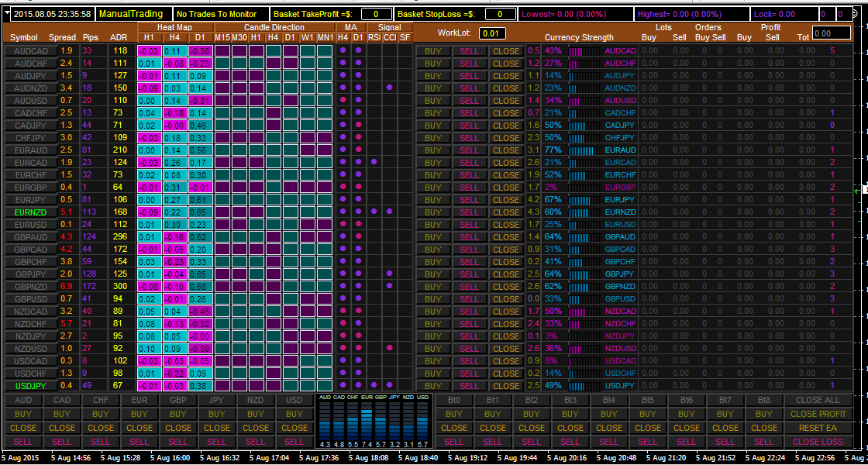Click CLOSE under the Bt5 basket
Screen dimensions: 868x465
[648, 427]
